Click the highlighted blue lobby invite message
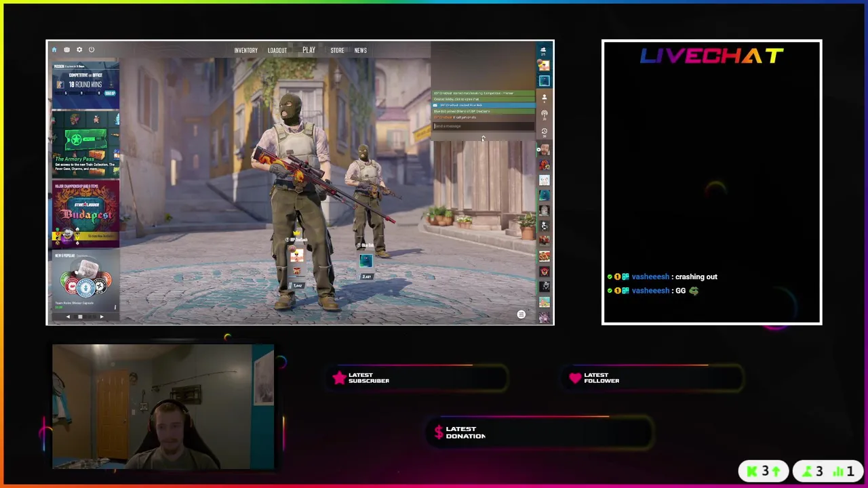This screenshot has width=868, height=488. (484, 105)
